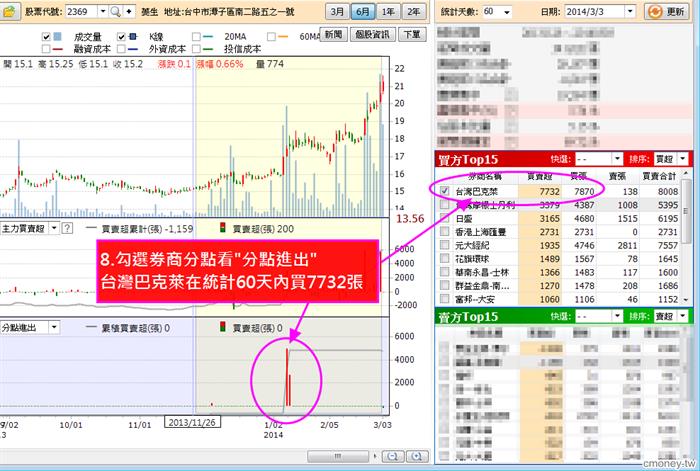This screenshot has height=471, width=700.
Task: Click the 買方Top15 panel title
Action: 468,159
